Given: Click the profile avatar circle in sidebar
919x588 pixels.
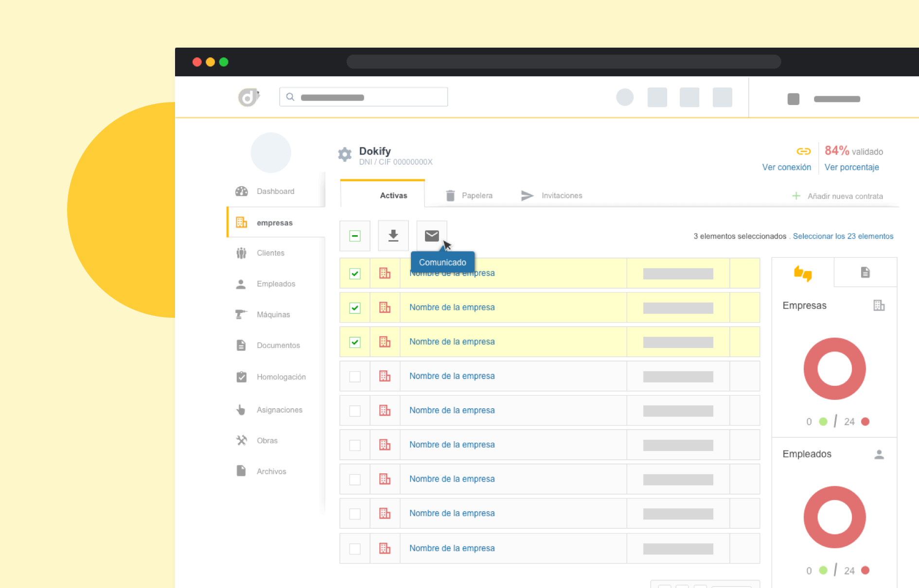Looking at the screenshot, I should click(x=271, y=153).
